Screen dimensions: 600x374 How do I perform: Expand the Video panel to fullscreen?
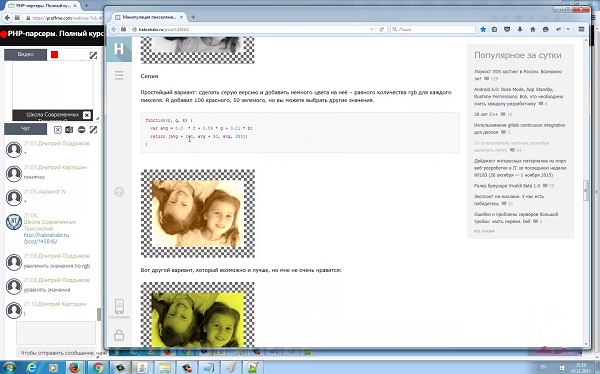[x=93, y=55]
